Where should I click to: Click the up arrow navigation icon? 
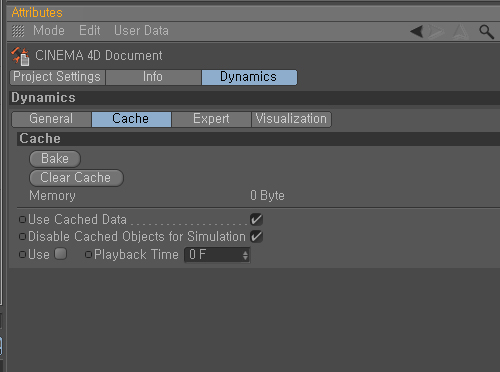(x=461, y=32)
